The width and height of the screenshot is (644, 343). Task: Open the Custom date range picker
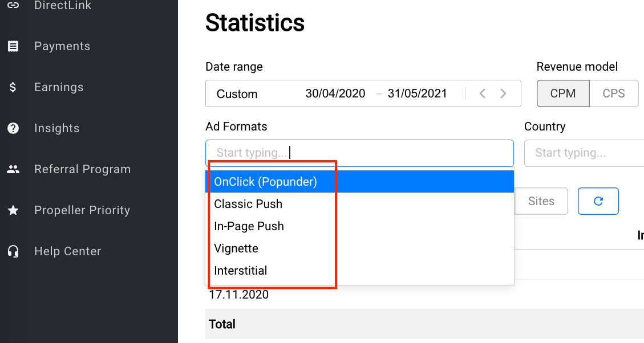(x=237, y=94)
